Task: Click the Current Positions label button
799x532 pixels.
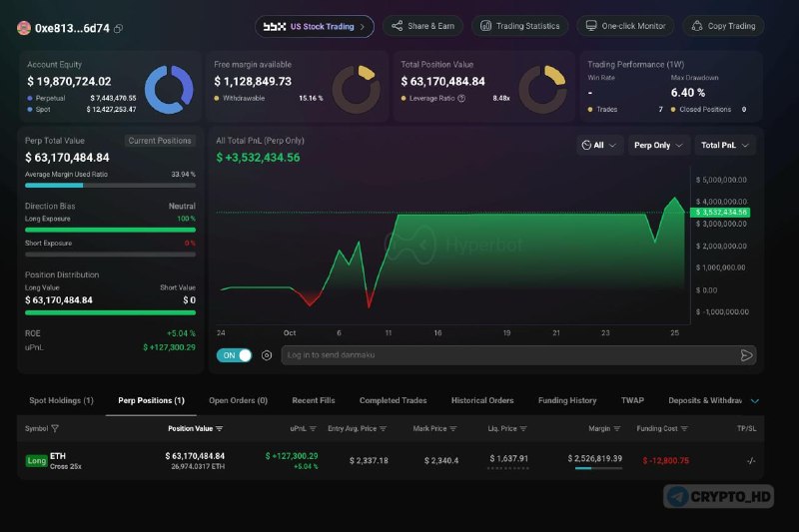Action: tap(160, 141)
